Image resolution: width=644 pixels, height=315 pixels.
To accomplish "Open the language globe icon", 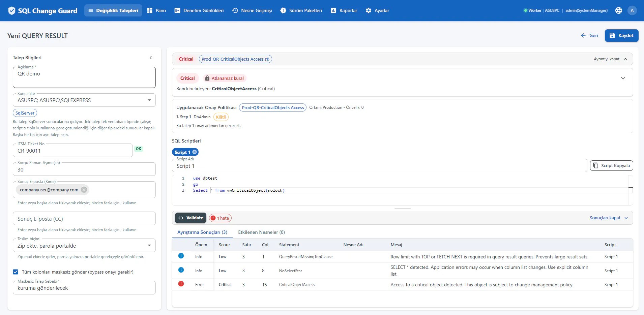I will click(x=619, y=10).
